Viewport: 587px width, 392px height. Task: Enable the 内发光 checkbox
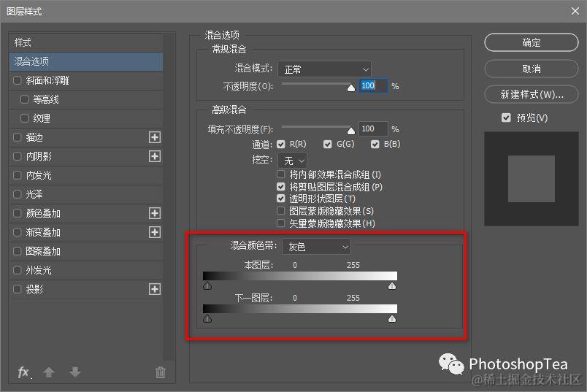(18, 175)
